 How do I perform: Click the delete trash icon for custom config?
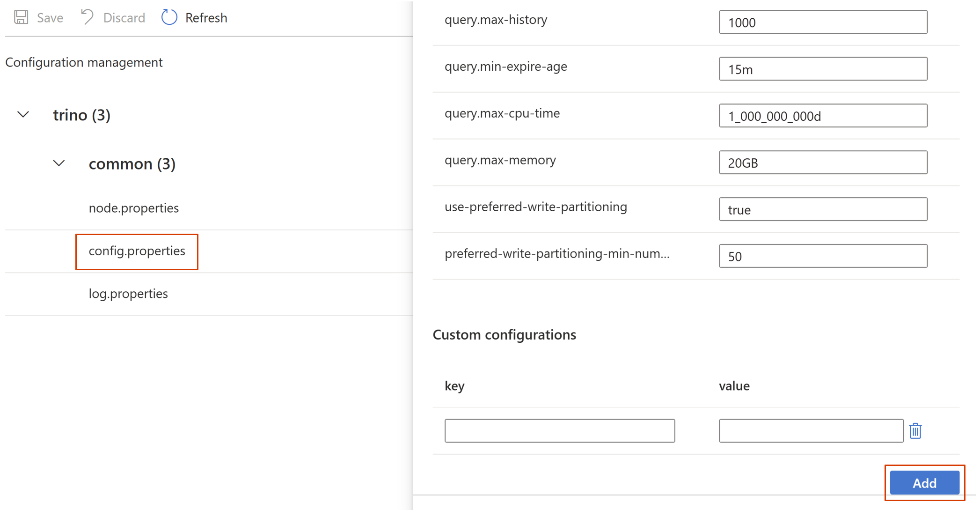(916, 431)
